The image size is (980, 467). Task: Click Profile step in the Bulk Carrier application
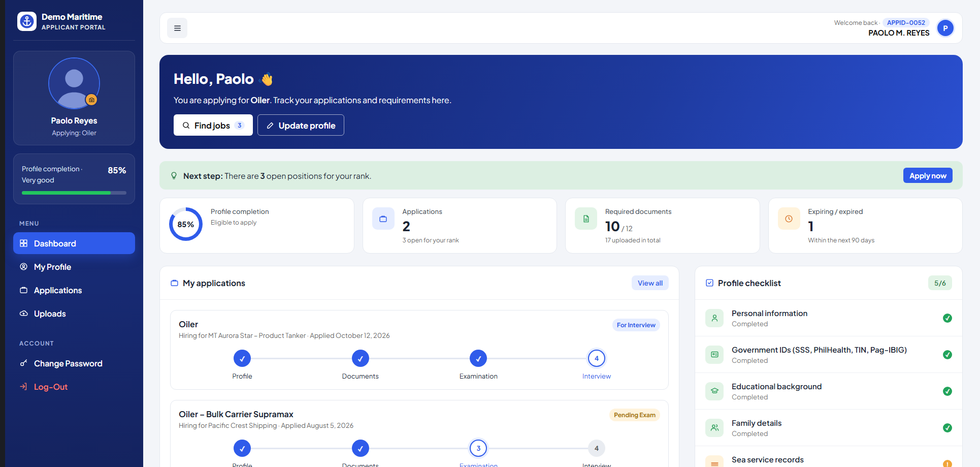click(242, 448)
